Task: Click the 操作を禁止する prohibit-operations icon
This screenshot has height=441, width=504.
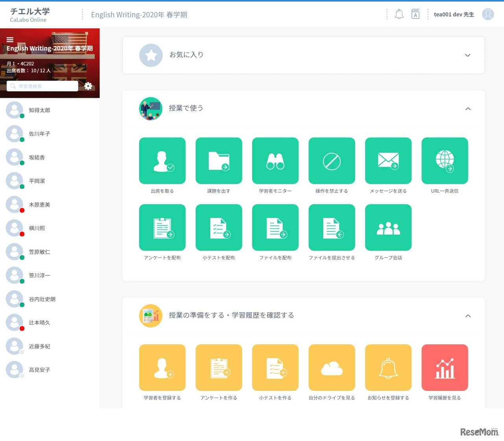Action: coord(332,161)
